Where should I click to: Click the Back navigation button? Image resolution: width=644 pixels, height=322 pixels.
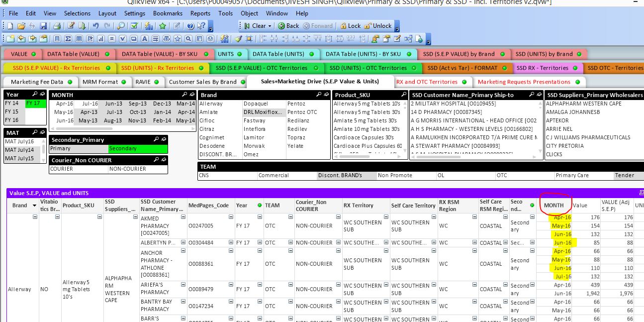tap(289, 25)
